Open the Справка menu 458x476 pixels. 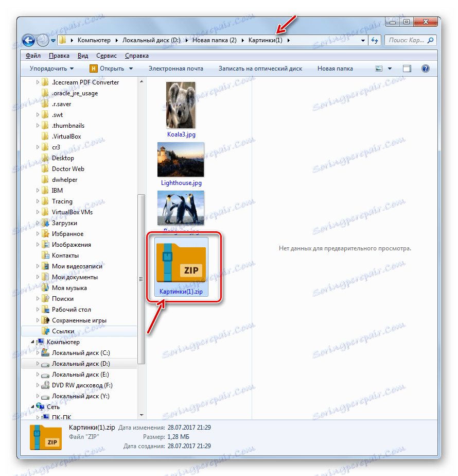pos(137,56)
